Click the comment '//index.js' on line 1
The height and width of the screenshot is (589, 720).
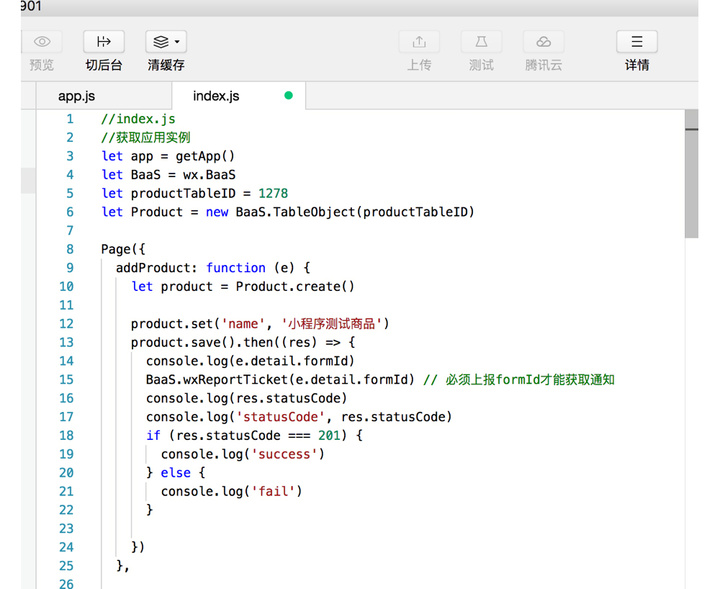[138, 119]
